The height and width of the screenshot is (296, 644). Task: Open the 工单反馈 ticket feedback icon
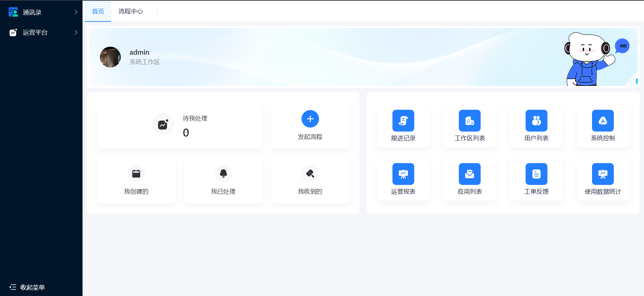click(x=536, y=174)
